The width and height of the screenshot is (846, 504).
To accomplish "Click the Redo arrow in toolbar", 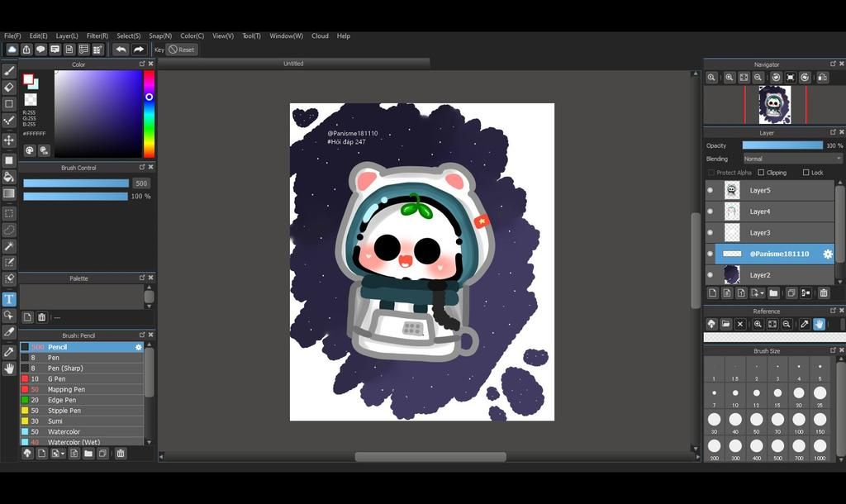I will 139,50.
